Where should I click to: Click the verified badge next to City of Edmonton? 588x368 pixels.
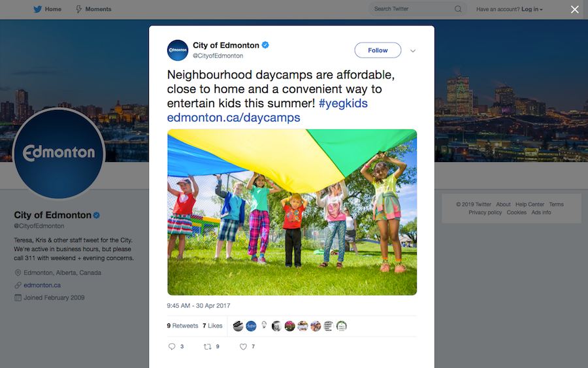point(265,45)
